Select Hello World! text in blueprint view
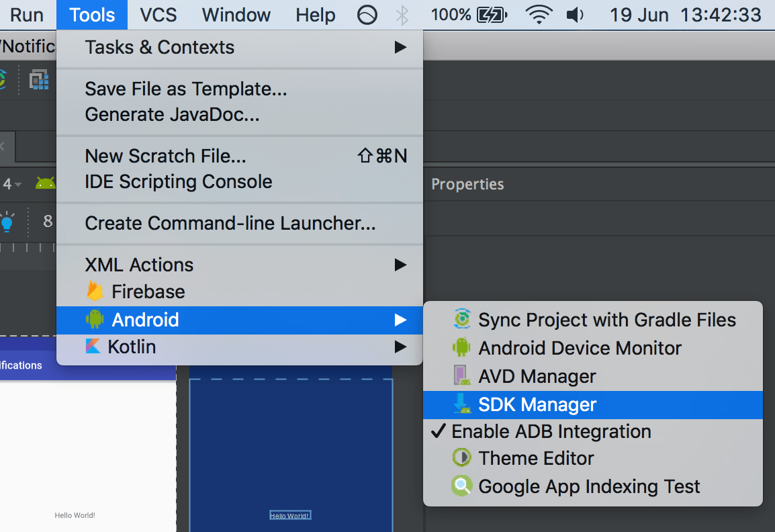This screenshot has width=775, height=532. click(290, 516)
